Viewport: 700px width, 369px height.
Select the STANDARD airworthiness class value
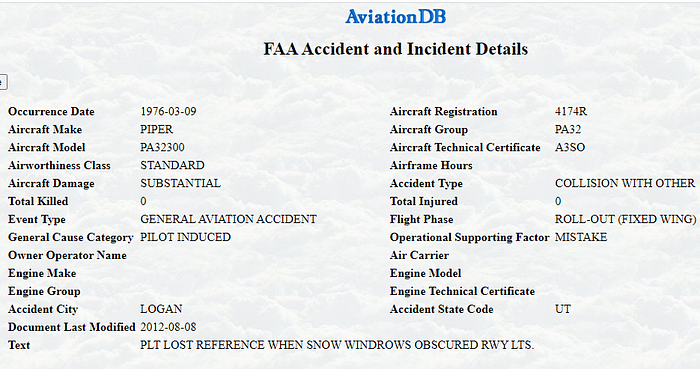[x=172, y=165]
